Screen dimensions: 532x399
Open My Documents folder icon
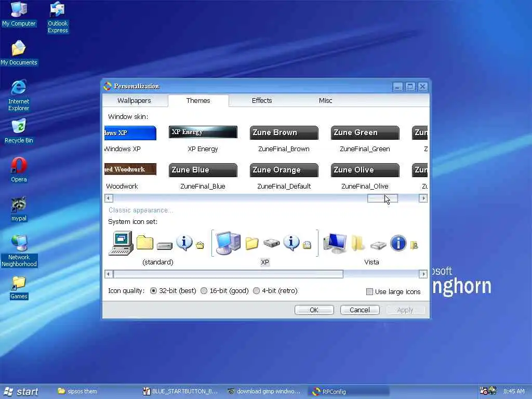coord(19,53)
